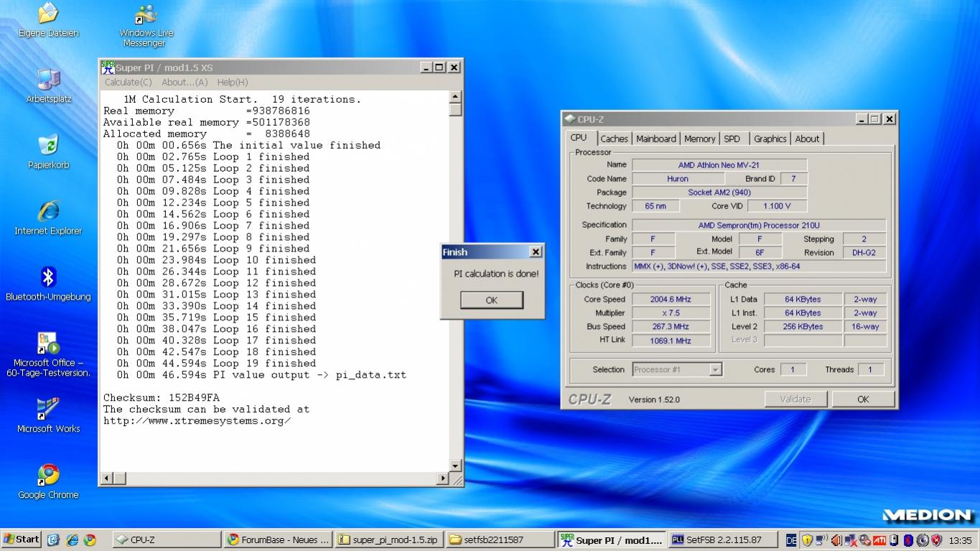Confirm the PI calculation done dialog with OK
The image size is (980, 551).
[492, 300]
